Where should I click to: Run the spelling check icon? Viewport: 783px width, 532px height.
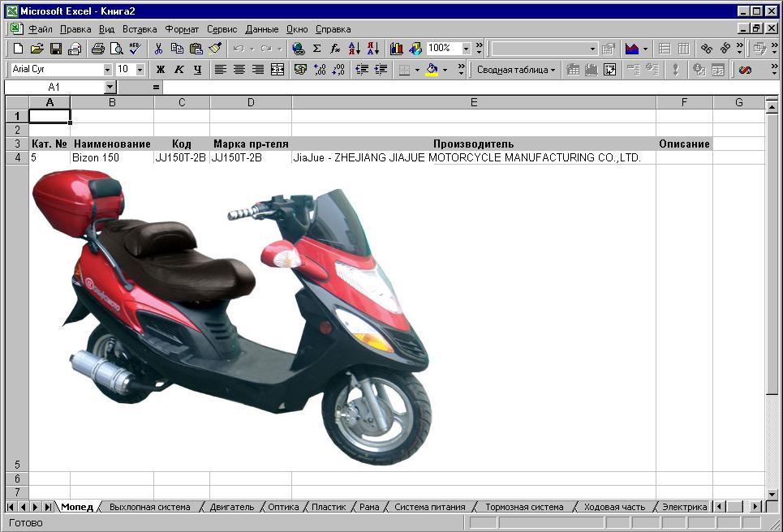coord(135,49)
